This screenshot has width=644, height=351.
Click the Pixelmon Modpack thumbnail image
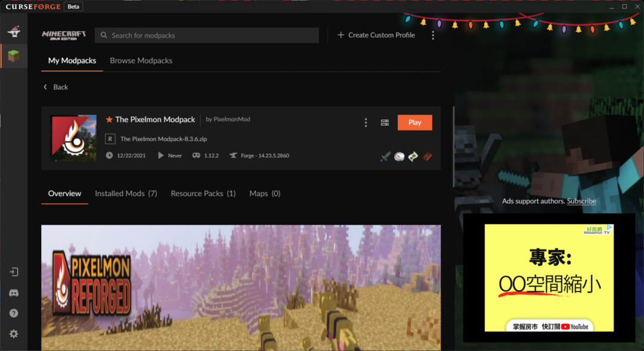(73, 138)
